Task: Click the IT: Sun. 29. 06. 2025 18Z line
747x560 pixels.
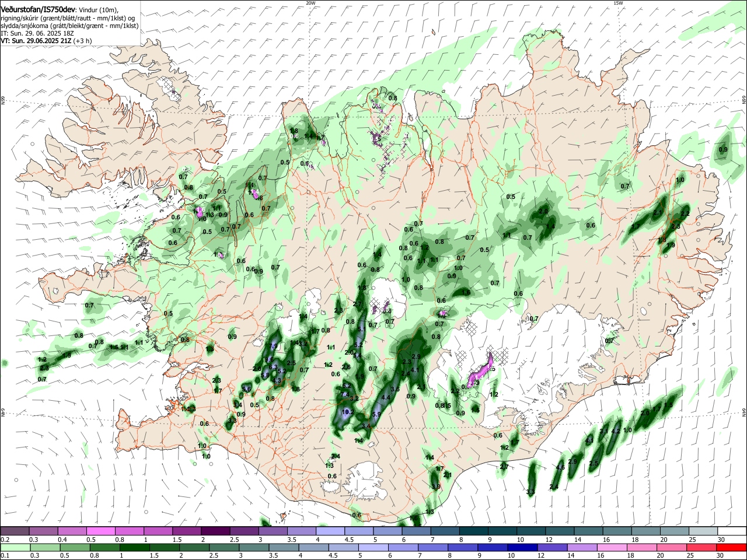Action: 36,33
